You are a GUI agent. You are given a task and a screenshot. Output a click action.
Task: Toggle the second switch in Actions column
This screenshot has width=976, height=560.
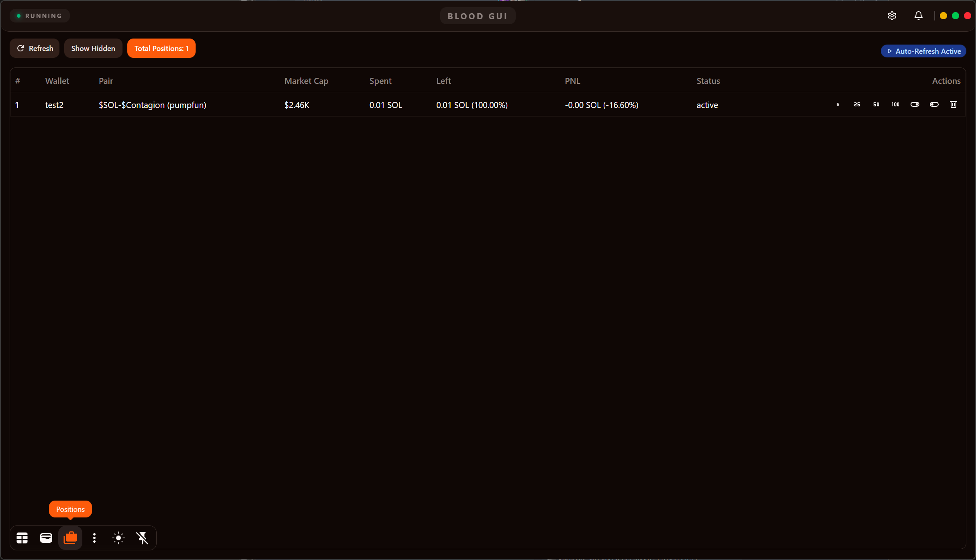tap(934, 104)
